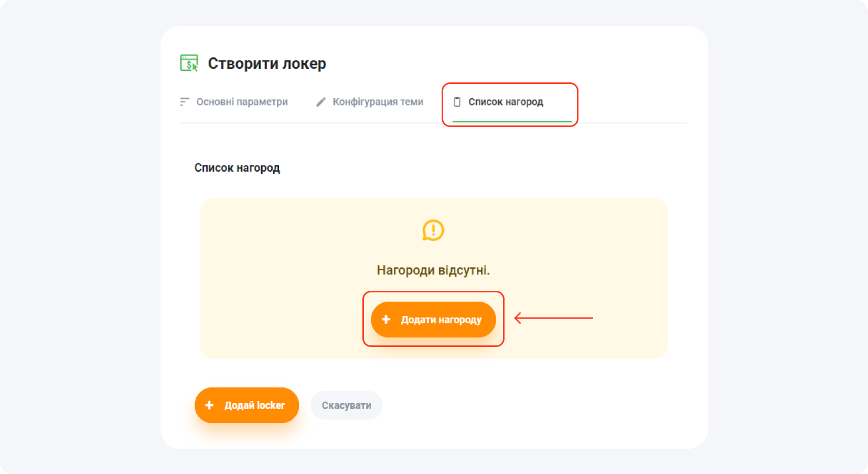Image resolution: width=868 pixels, height=474 pixels.
Task: Click the Створити локер page title
Action: pos(267,63)
